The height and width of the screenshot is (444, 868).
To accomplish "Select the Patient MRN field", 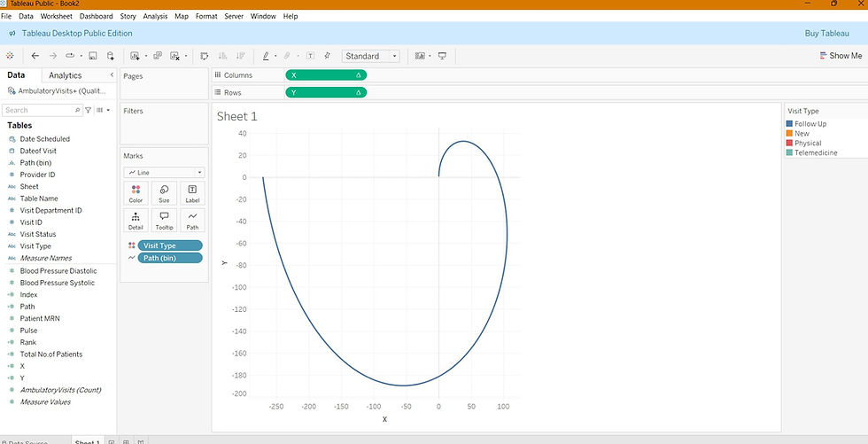I will pyautogui.click(x=40, y=318).
